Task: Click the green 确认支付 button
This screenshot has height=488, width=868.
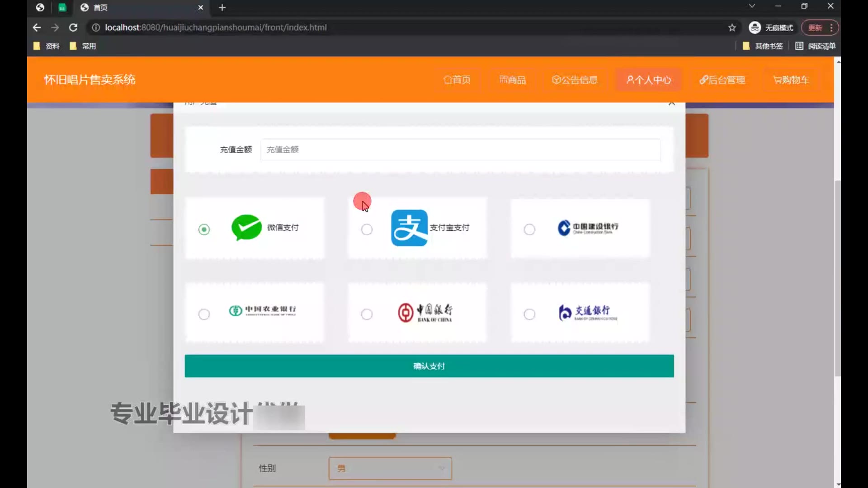Action: (x=429, y=366)
